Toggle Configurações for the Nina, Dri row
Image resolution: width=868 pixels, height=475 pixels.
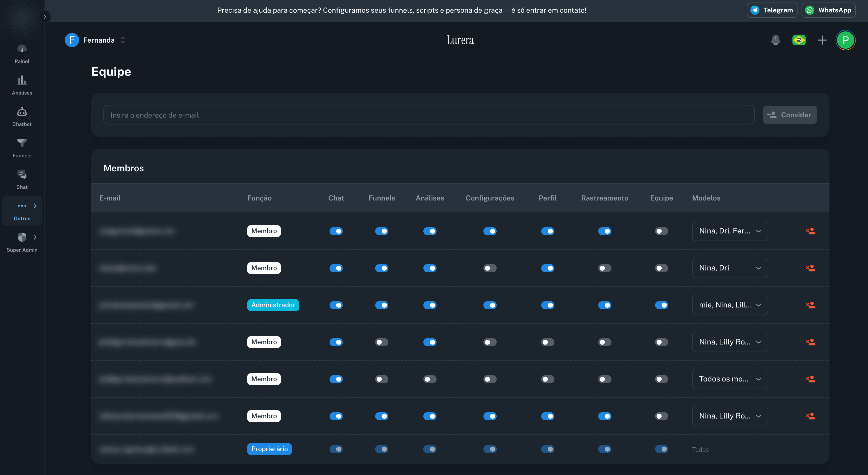coord(490,268)
